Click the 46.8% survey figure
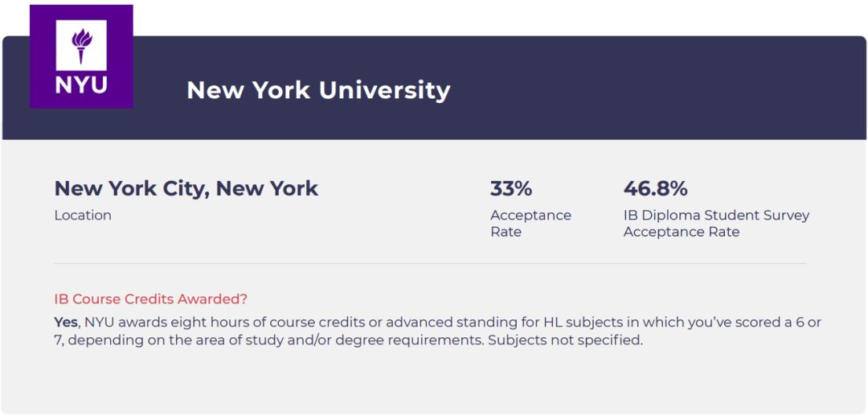The height and width of the screenshot is (416, 868). point(655,188)
